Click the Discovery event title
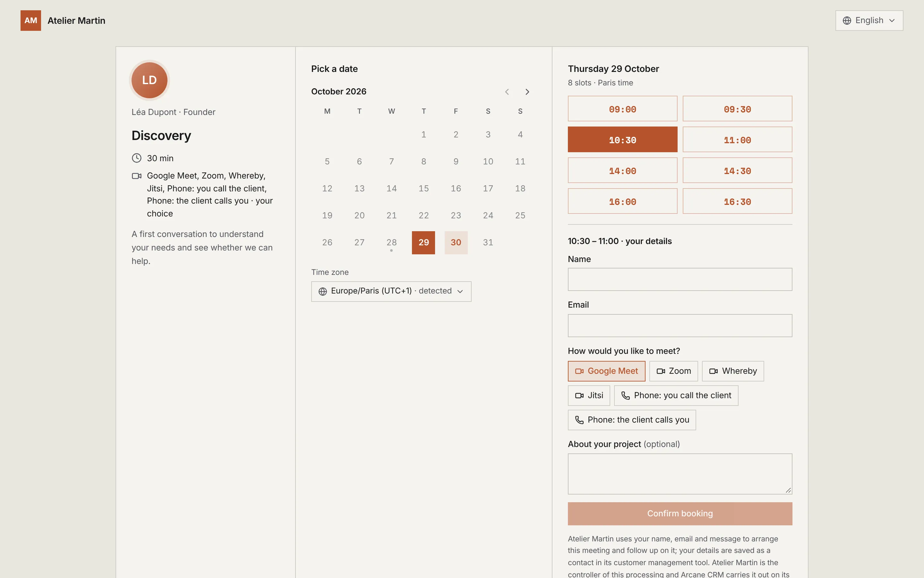The width and height of the screenshot is (924, 578). coord(161,136)
